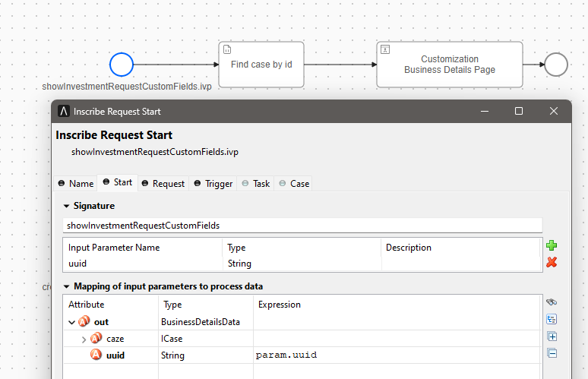Go to the Trigger tab
588x379 pixels.
[213, 184]
